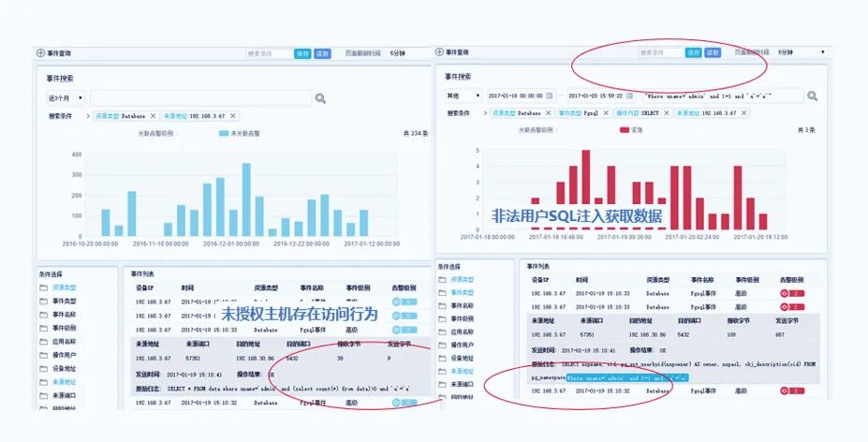Open 5分钟 refresh interval dropdown in red-chart panel
868x442 pixels.
[801, 52]
